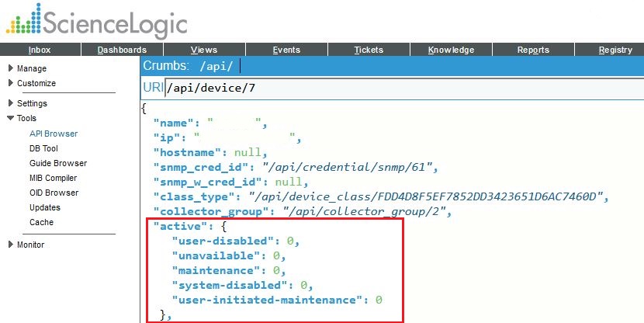Screen dimensions: 644x323
Task: Collapse the Tools section
Action: tap(26, 119)
